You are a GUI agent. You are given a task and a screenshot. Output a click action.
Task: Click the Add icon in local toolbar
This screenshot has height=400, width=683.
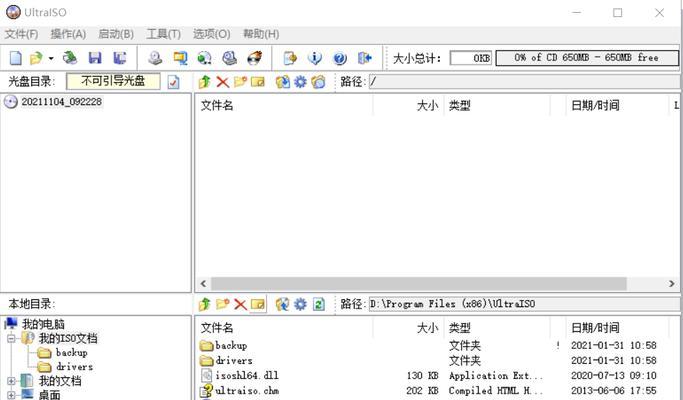tap(283, 304)
